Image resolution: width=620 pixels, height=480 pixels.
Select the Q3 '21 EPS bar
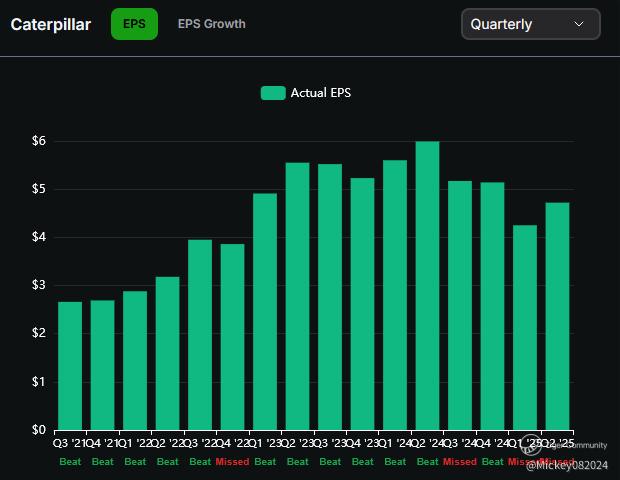[x=70, y=365]
